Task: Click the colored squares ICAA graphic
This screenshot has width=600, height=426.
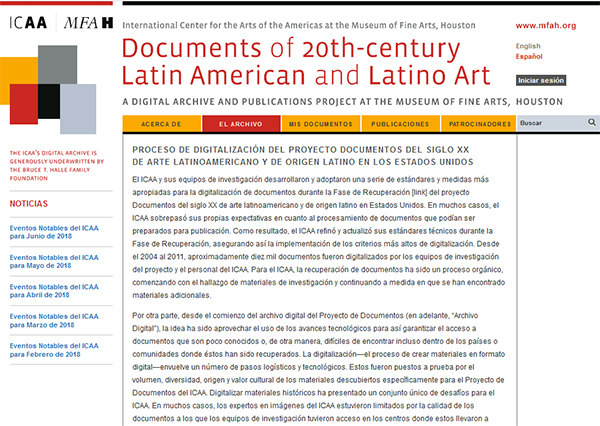Action: pos(48,90)
